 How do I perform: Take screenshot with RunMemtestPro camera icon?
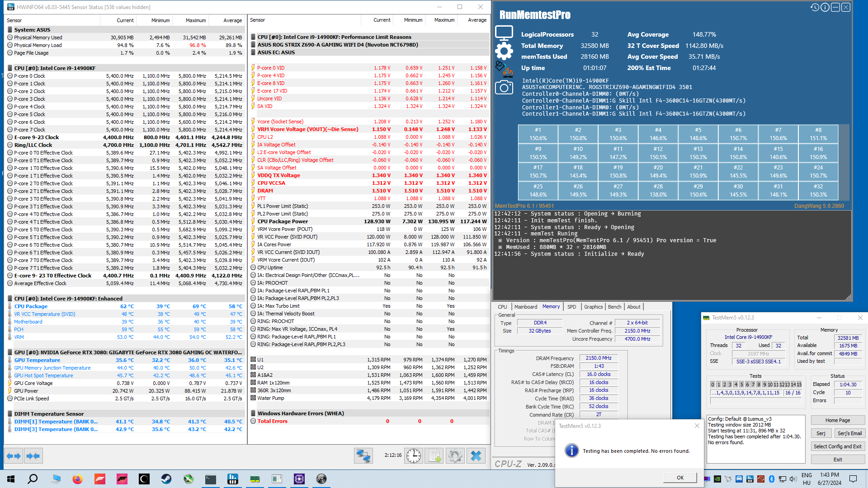click(504, 88)
